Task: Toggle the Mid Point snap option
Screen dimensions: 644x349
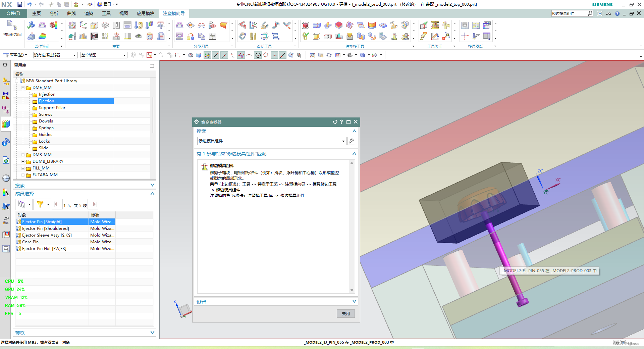Action: coord(224,55)
